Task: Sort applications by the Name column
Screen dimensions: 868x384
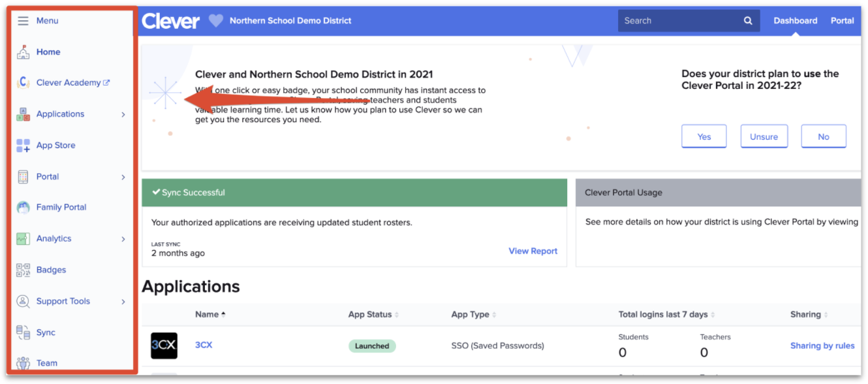Action: coord(207,314)
